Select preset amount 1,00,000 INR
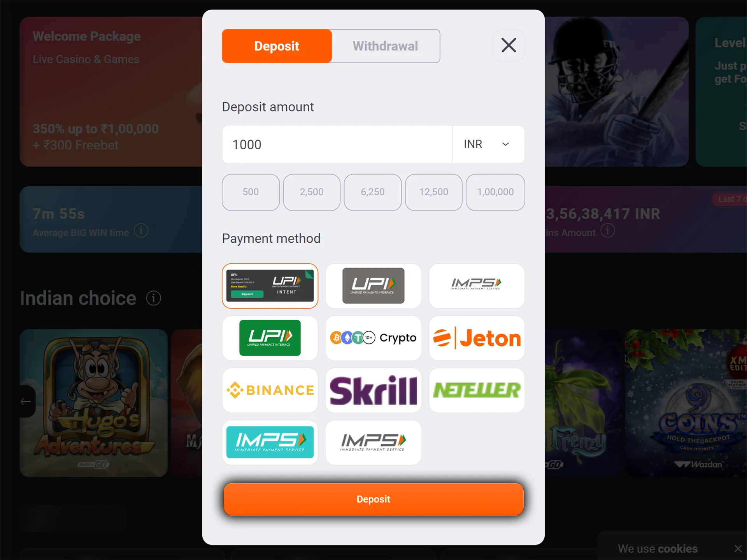This screenshot has width=747, height=560. tap(494, 192)
